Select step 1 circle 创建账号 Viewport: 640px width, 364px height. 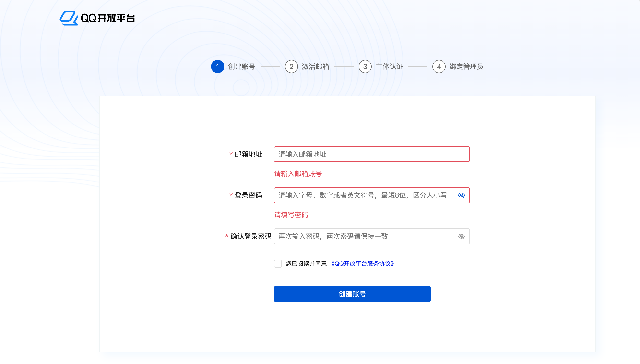217,67
